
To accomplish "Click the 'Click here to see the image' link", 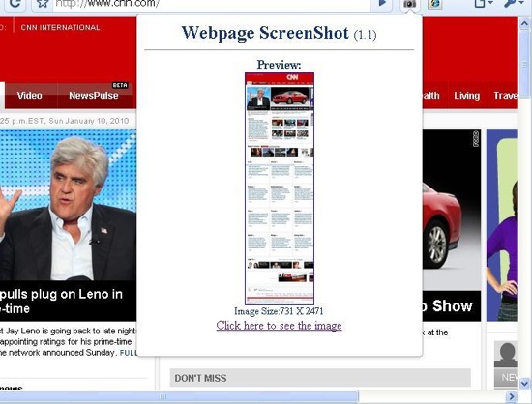I will 279,326.
